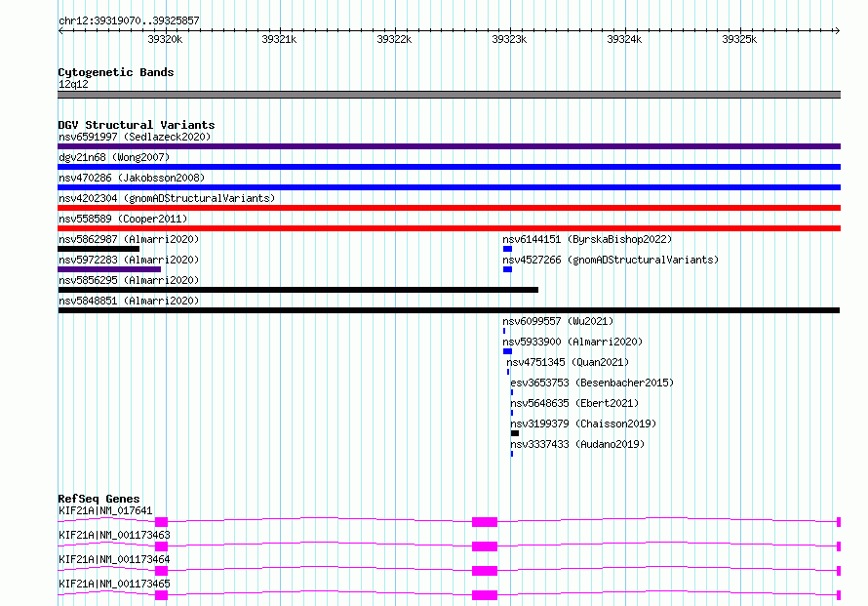Click the small blue nsv6144151 ByrskaBishop2022 marker
868x606 pixels.
(507, 249)
